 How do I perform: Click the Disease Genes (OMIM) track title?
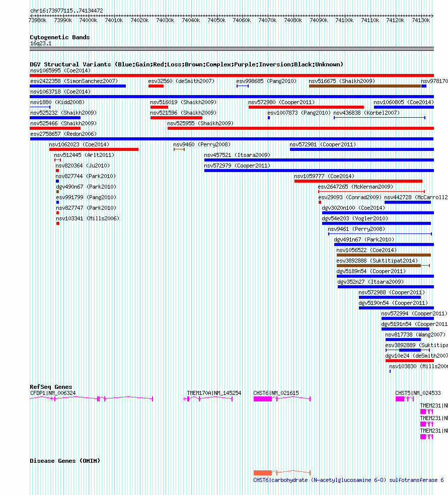(65, 461)
